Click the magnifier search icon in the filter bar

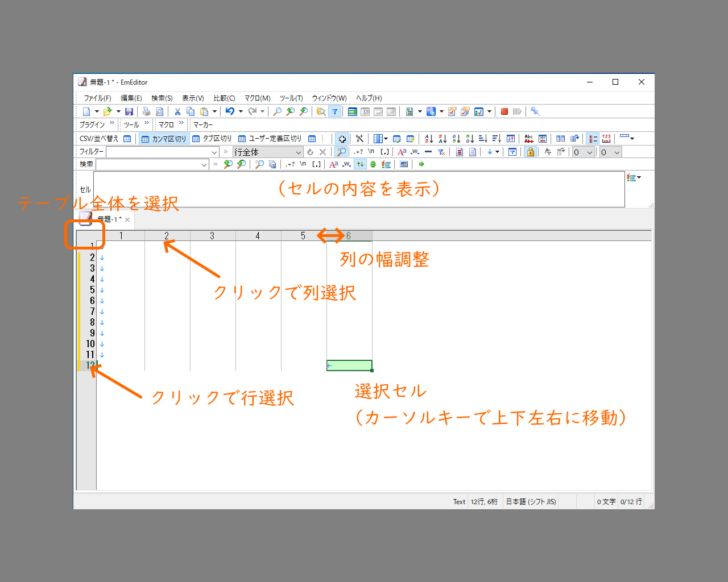point(341,151)
